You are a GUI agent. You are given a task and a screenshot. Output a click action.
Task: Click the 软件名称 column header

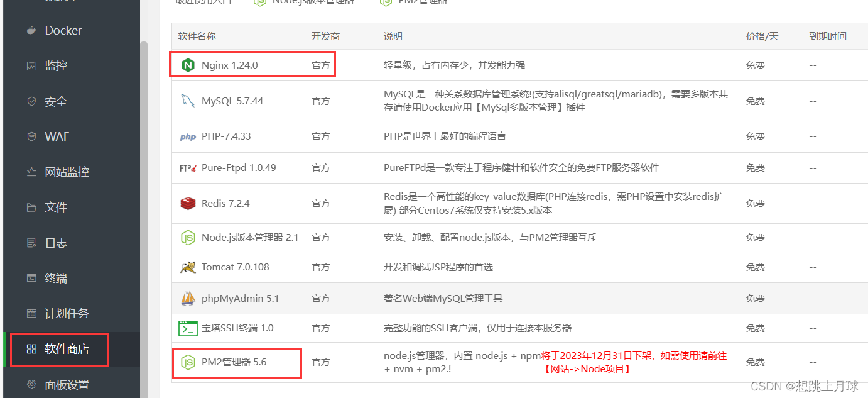(197, 36)
